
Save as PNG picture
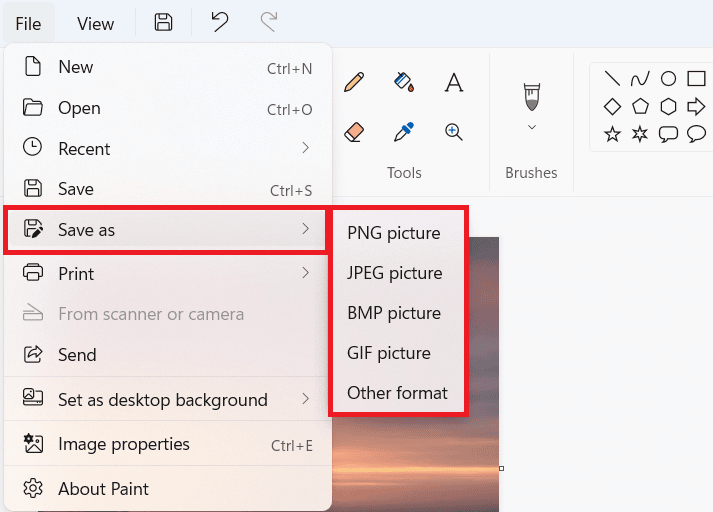point(398,233)
